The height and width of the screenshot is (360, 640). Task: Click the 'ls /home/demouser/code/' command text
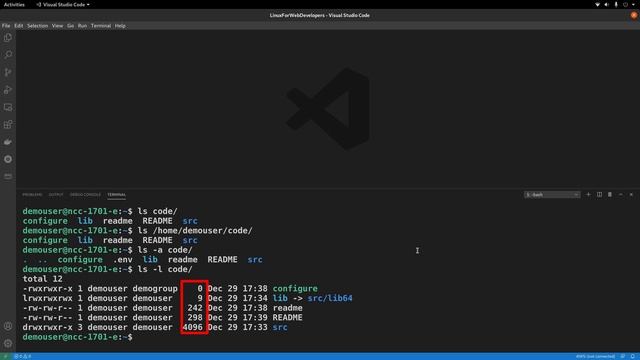click(x=195, y=231)
